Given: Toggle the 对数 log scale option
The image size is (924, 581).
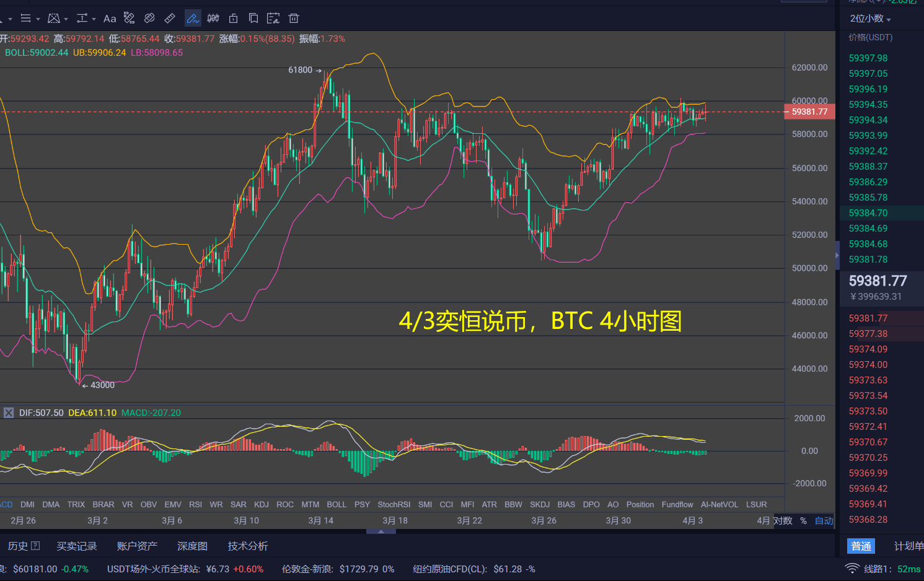Looking at the screenshot, I should 782,520.
